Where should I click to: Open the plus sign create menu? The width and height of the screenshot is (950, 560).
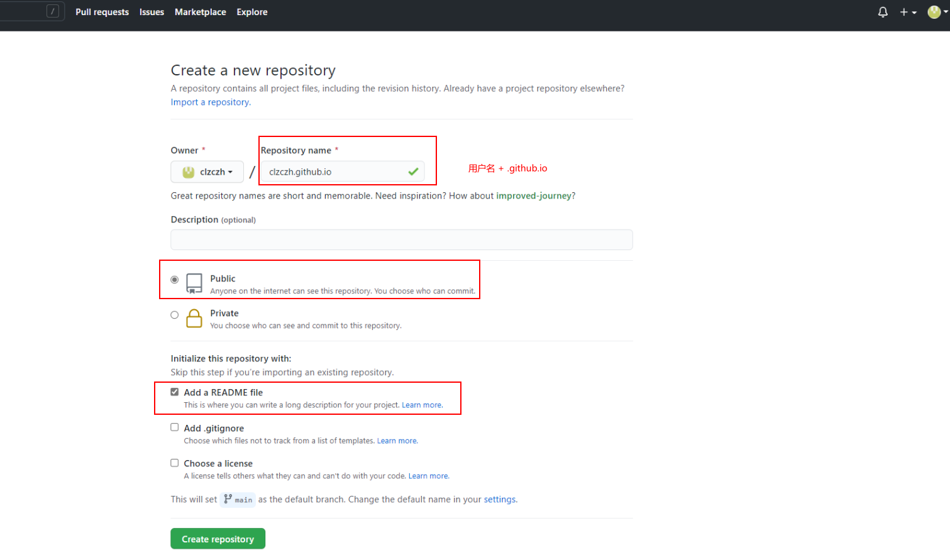pos(904,12)
